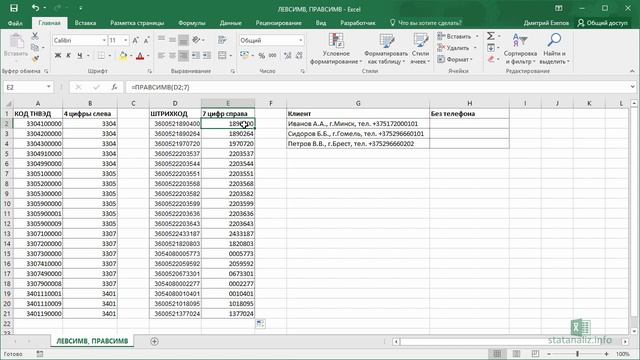
Task: Activate the Format Painter brush
Action: coord(35,59)
